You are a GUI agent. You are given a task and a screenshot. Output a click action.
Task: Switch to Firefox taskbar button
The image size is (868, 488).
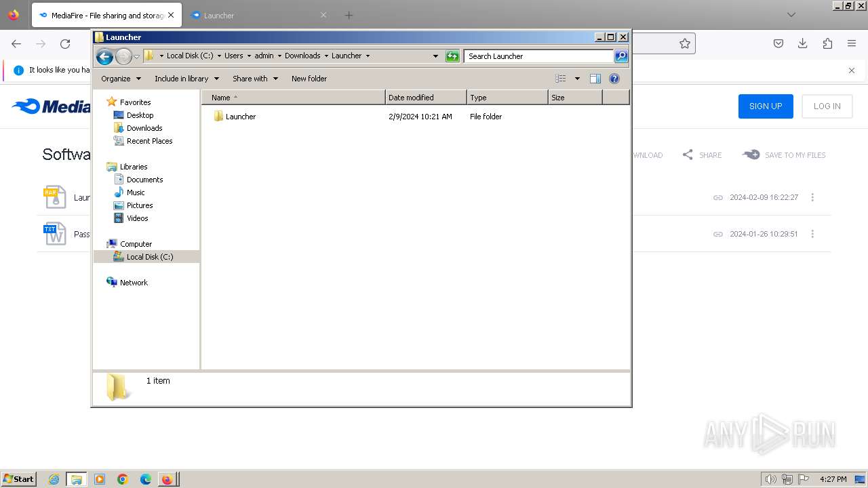167,479
